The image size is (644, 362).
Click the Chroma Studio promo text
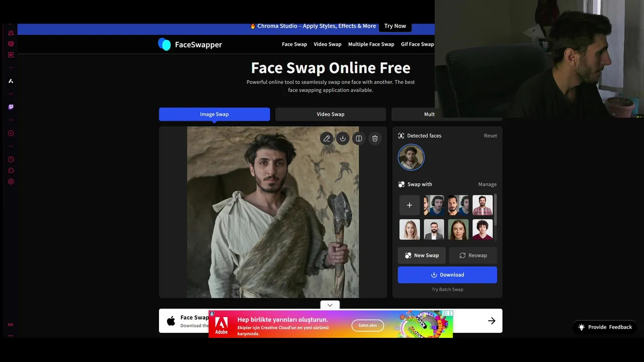click(x=316, y=26)
